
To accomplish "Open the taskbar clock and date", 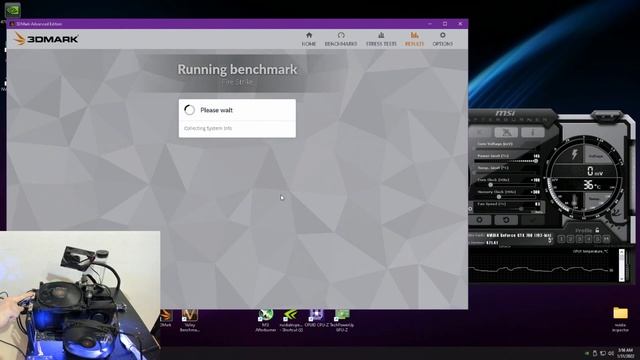I will pyautogui.click(x=626, y=353).
